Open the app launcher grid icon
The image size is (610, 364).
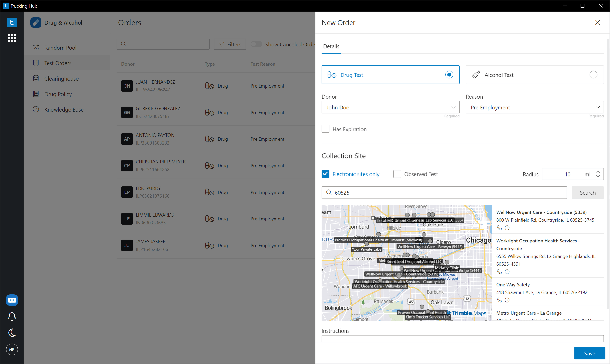click(x=12, y=38)
